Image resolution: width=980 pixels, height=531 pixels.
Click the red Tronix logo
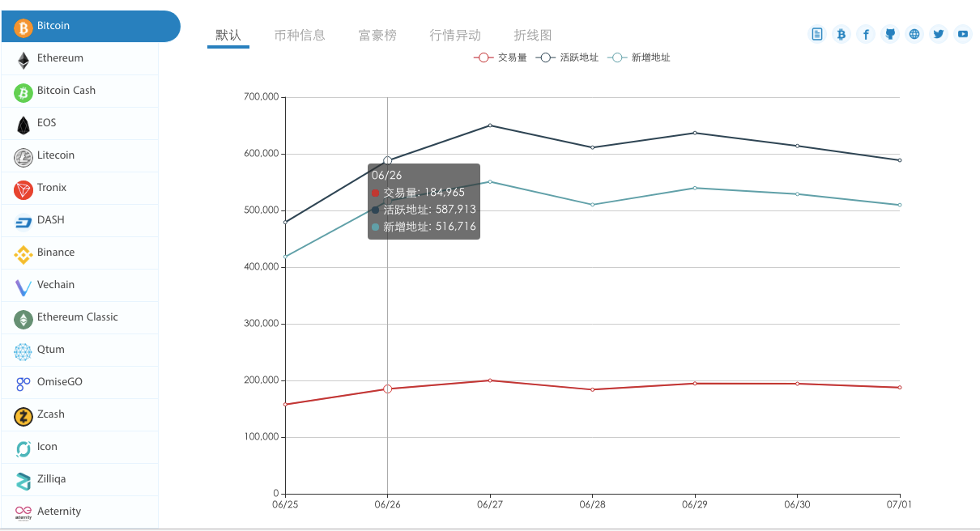23,190
